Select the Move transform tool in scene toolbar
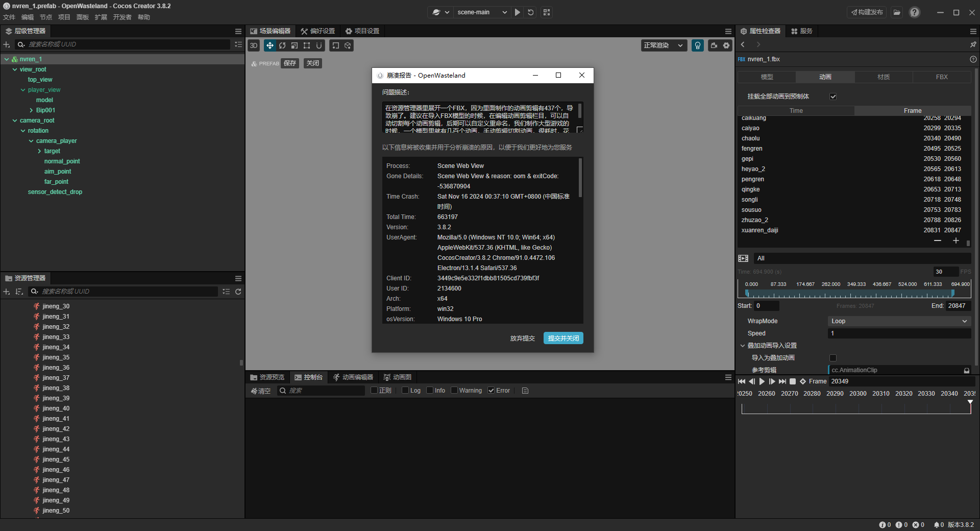This screenshot has height=531, width=980. (x=269, y=45)
